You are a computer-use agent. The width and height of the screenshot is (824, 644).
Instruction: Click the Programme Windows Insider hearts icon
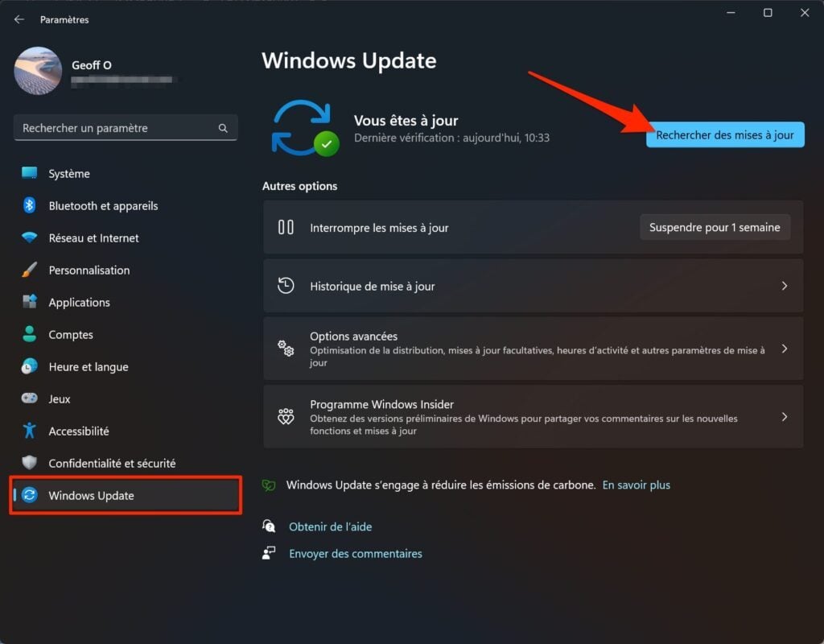point(286,416)
